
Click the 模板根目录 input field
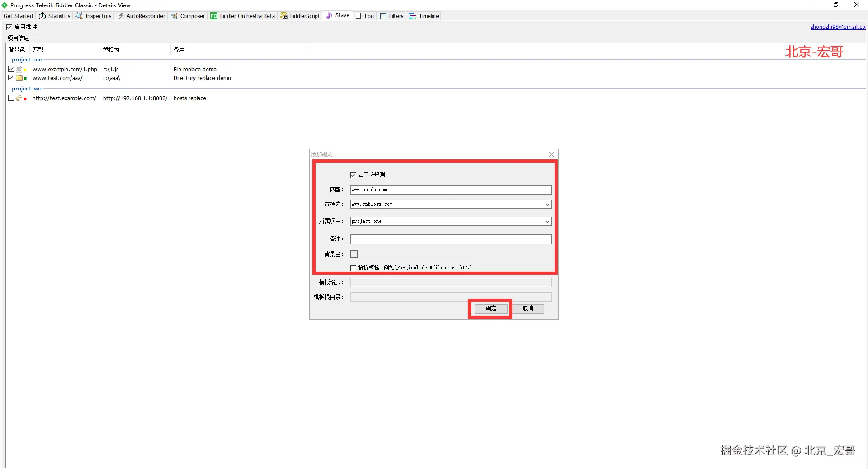point(451,297)
